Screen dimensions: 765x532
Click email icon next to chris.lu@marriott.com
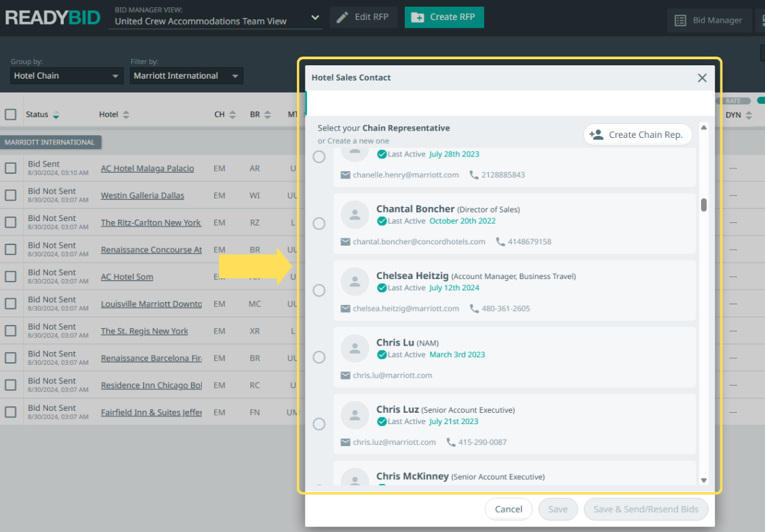(x=346, y=376)
